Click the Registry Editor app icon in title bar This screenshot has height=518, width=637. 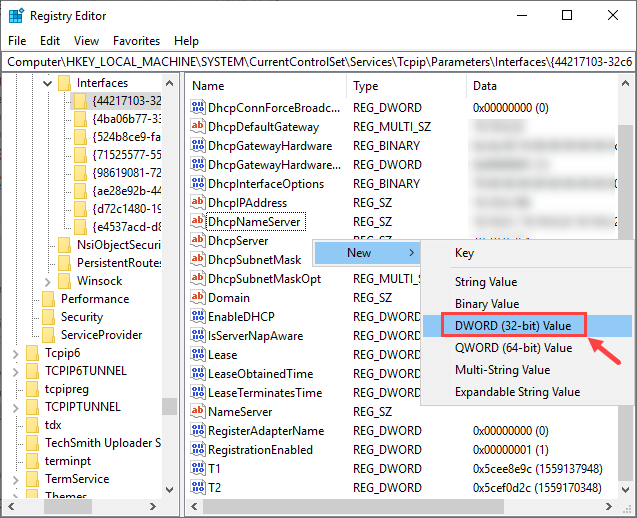point(14,15)
